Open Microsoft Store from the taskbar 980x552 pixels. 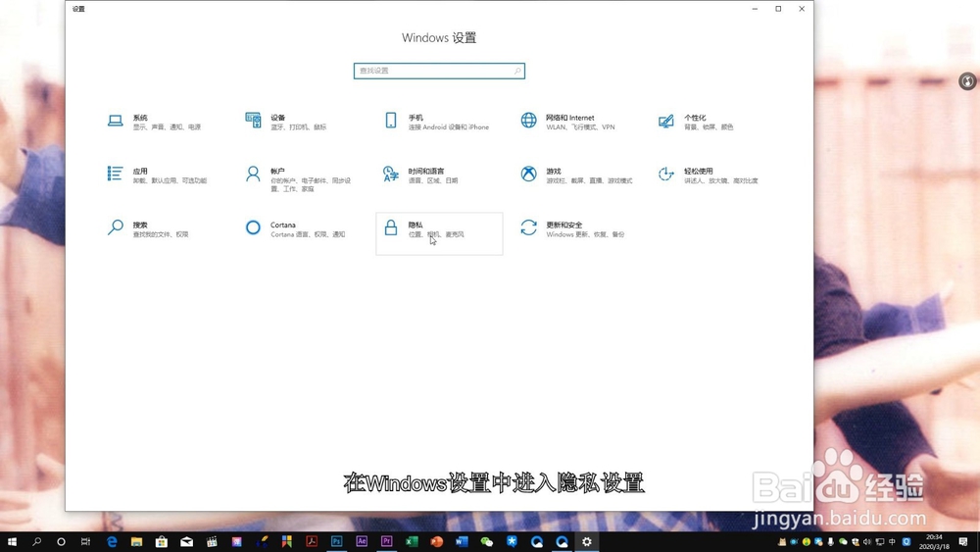point(162,541)
